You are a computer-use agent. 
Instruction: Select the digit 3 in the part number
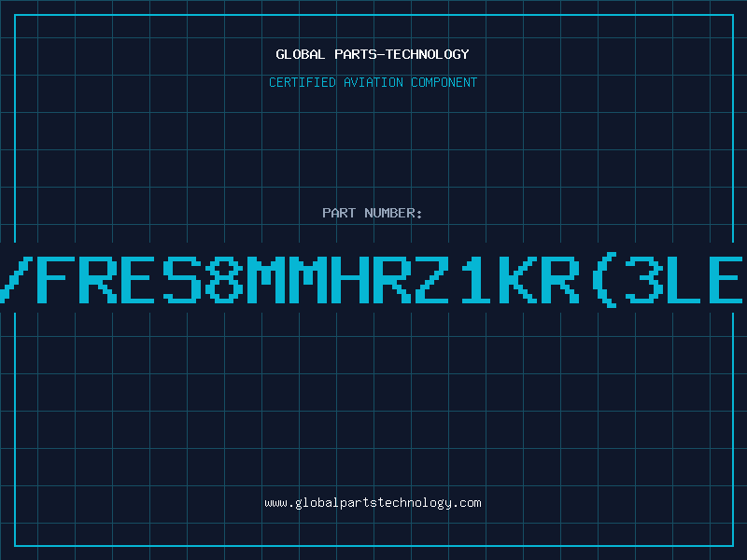[643, 280]
